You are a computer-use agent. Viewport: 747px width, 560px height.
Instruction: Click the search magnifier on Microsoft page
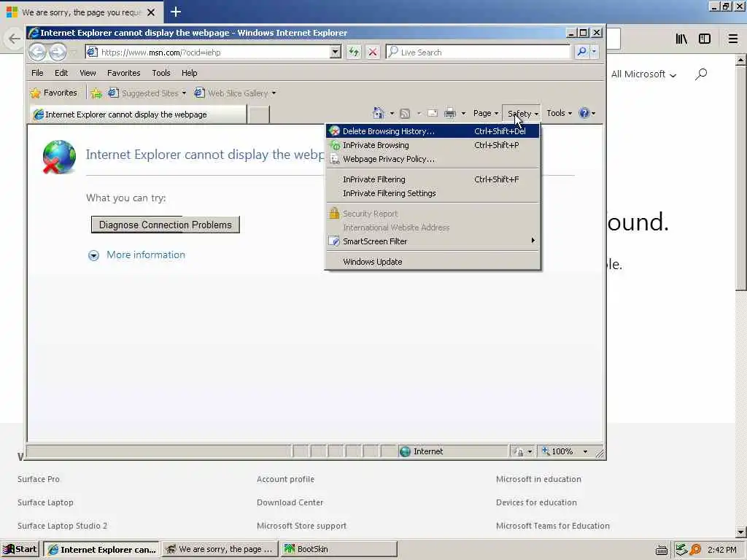click(x=701, y=74)
